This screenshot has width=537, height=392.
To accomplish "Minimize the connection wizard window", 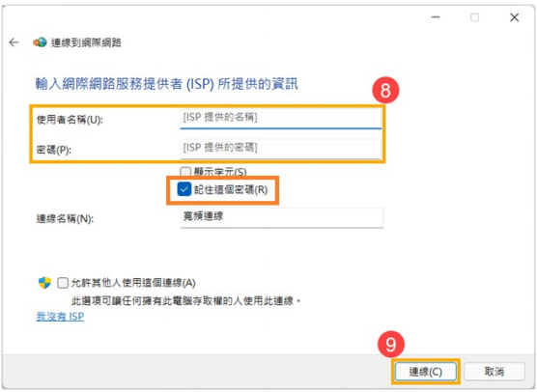I will [436, 17].
